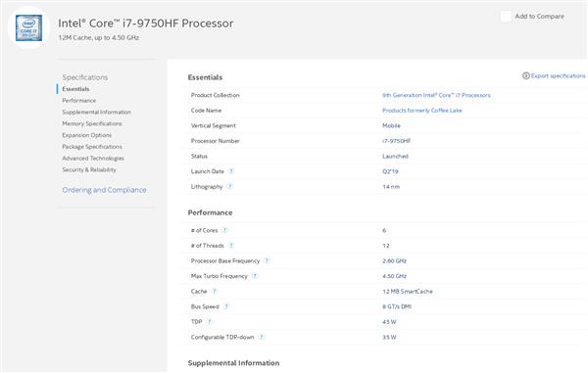Click the 'Code Name' row label
Viewport: 588px width, 373px height.
click(206, 111)
